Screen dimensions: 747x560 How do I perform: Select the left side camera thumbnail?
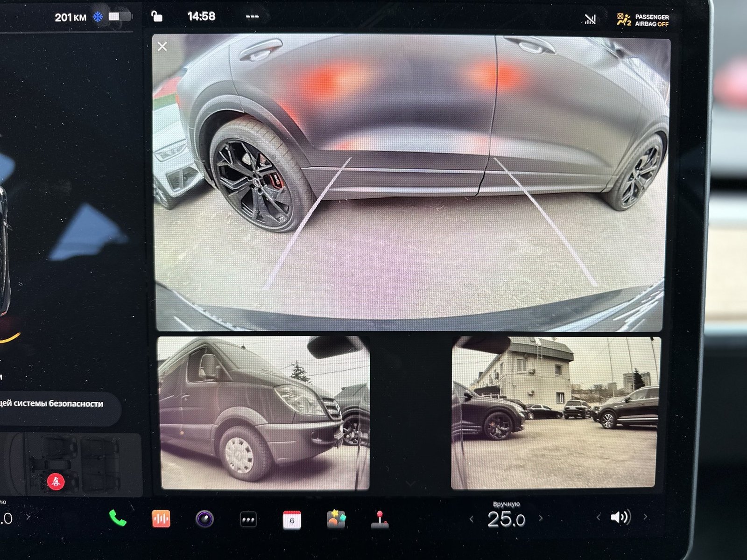click(264, 413)
